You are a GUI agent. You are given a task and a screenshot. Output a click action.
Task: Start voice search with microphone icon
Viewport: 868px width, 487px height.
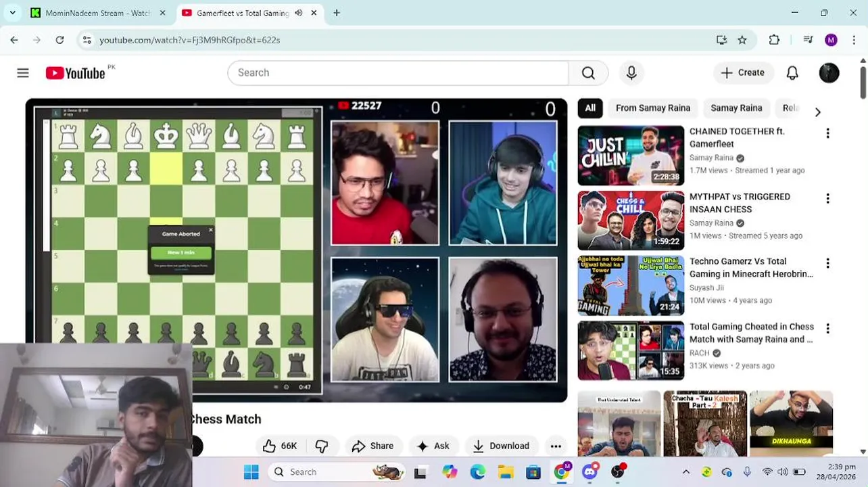tap(631, 73)
